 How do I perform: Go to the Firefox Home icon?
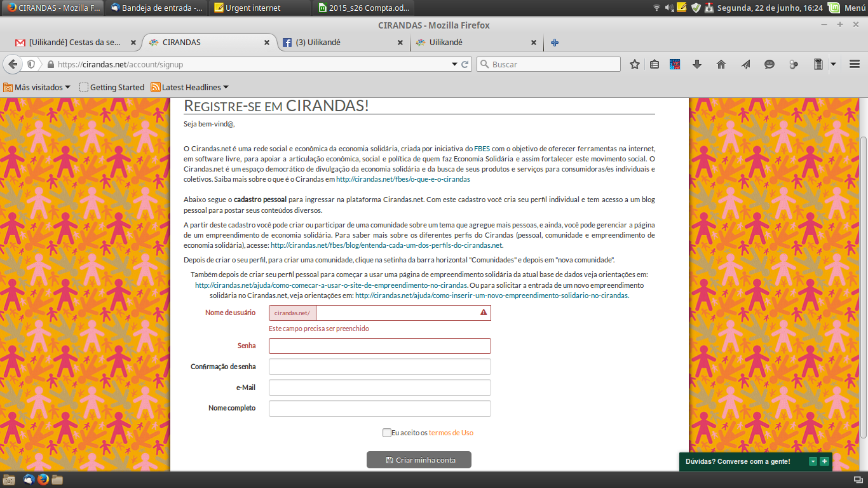pos(721,64)
